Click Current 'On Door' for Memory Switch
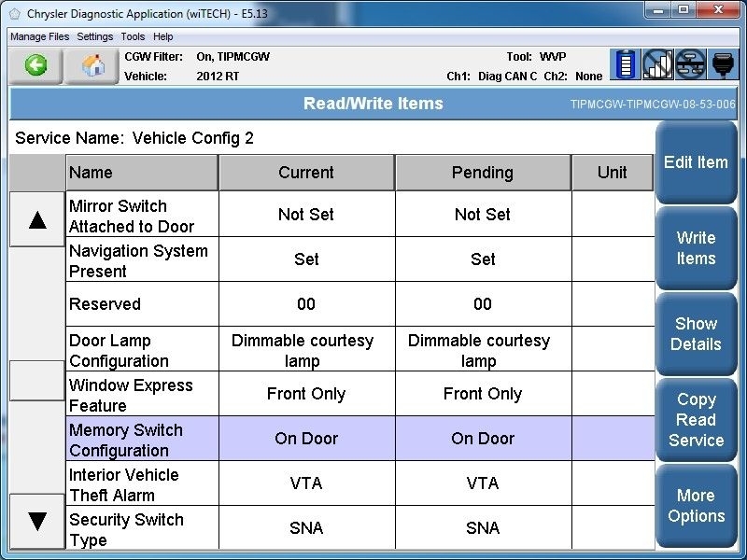Viewport: 747px width, 560px height. (306, 439)
